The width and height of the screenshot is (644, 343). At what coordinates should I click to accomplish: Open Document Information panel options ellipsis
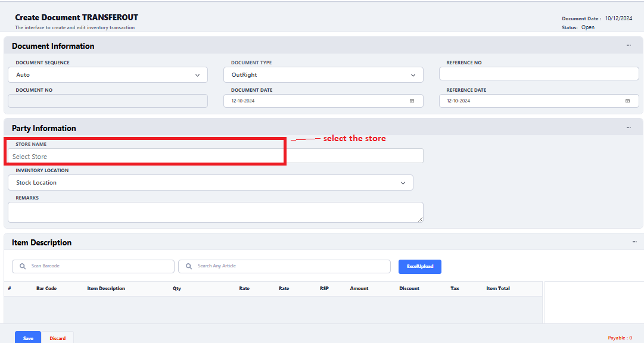(x=629, y=46)
